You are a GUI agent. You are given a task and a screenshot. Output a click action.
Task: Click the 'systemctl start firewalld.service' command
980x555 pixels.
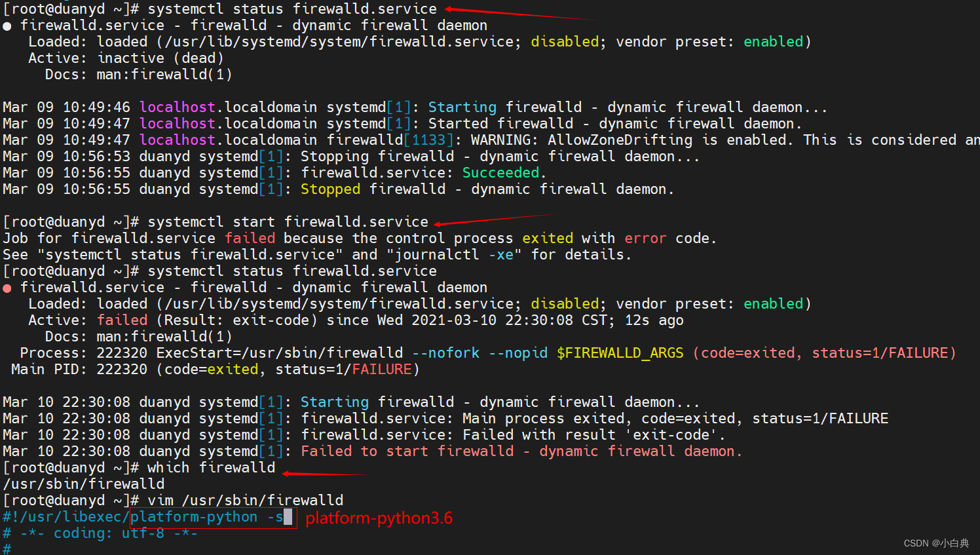288,222
